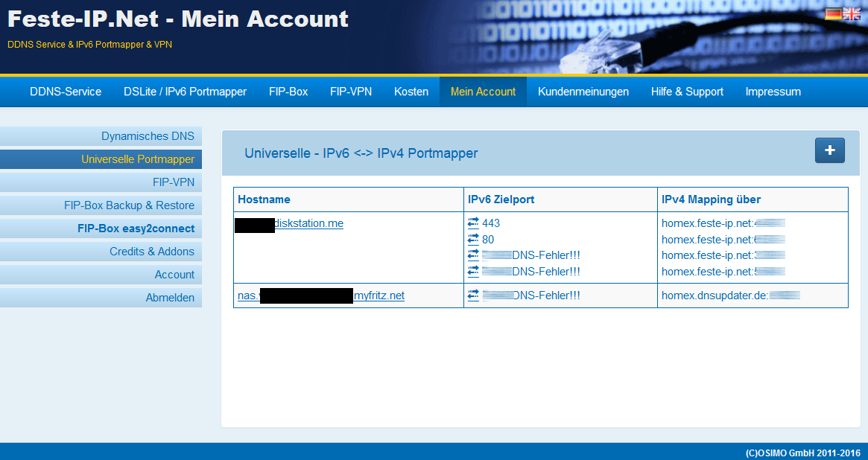Open DSLite / IPv6 Portmapper menu
The width and height of the screenshot is (868, 460).
tap(185, 92)
